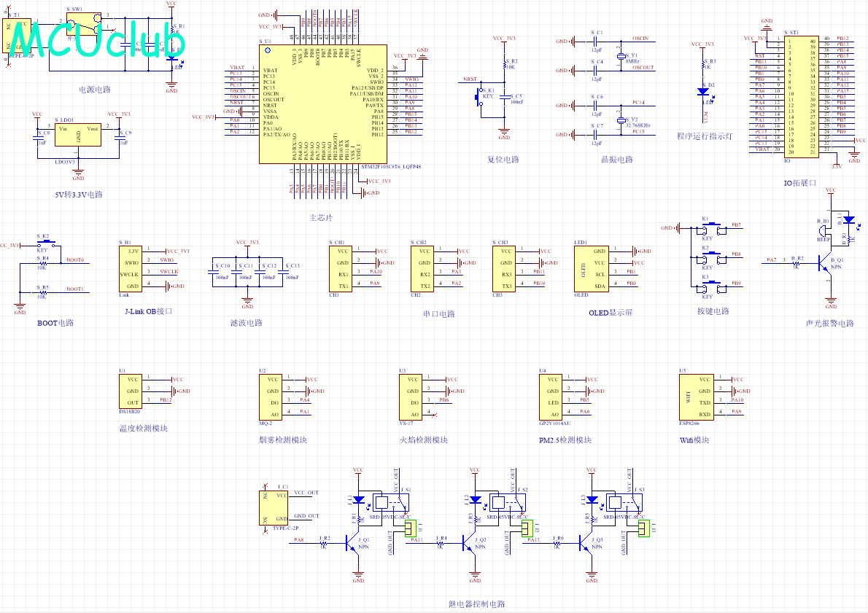Select relay J_S1 SRD-05VDC-SL-C
The image size is (868, 613).
pyautogui.click(x=391, y=502)
